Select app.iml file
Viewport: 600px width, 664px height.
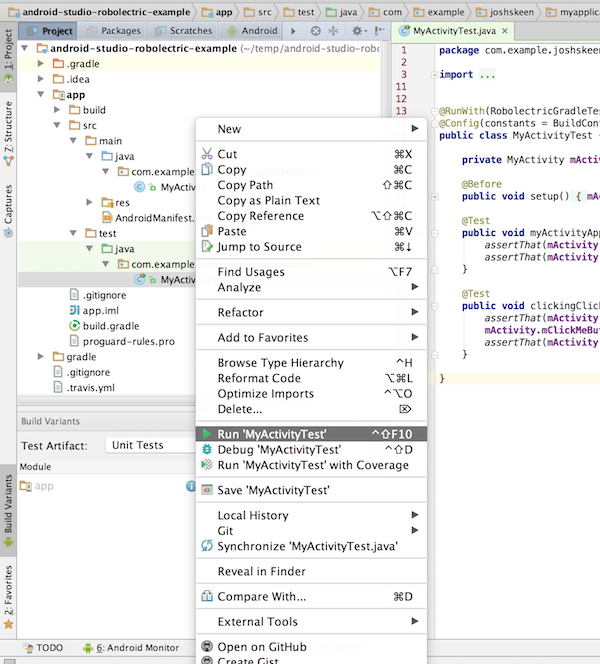click(x=94, y=310)
